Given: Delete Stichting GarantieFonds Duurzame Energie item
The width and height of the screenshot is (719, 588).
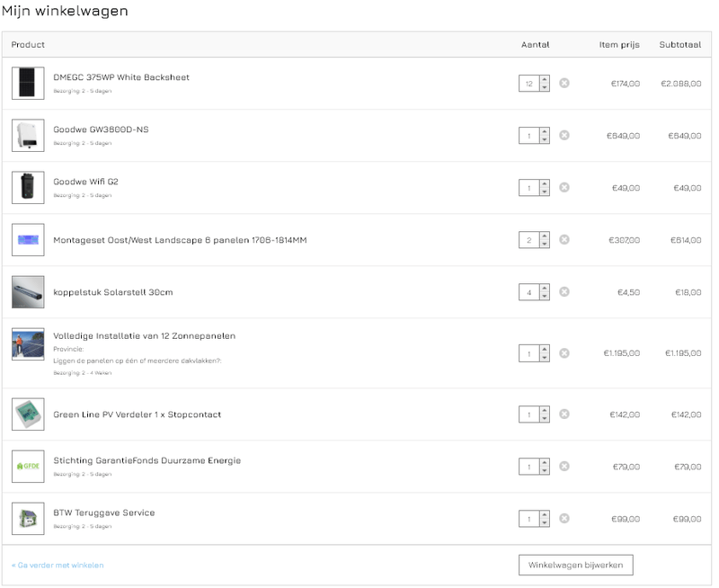Looking at the screenshot, I should pos(564,466).
